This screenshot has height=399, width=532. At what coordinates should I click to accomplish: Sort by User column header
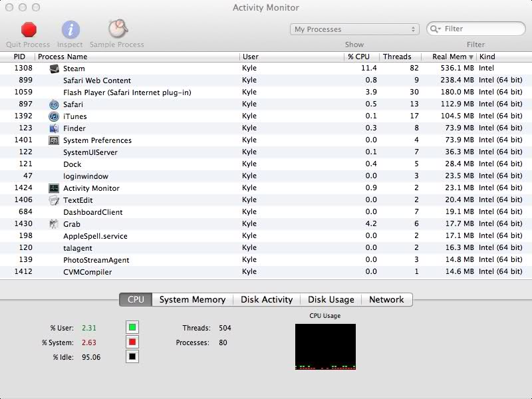click(251, 57)
